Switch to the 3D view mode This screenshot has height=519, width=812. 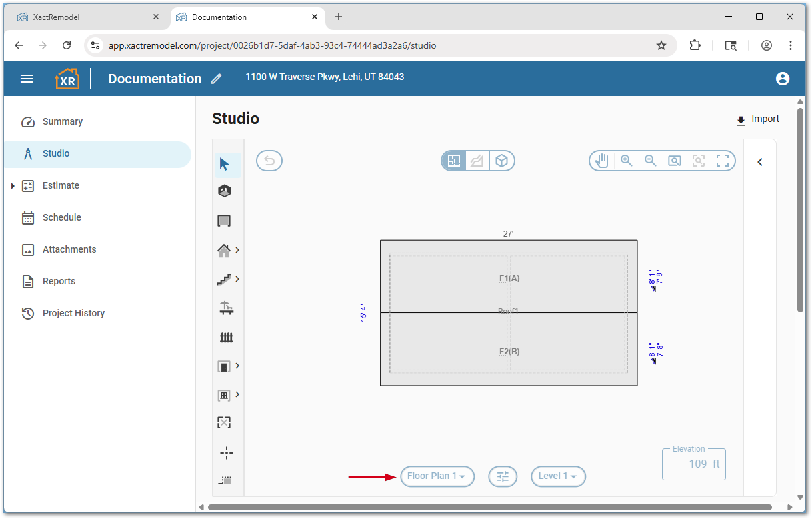(501, 160)
